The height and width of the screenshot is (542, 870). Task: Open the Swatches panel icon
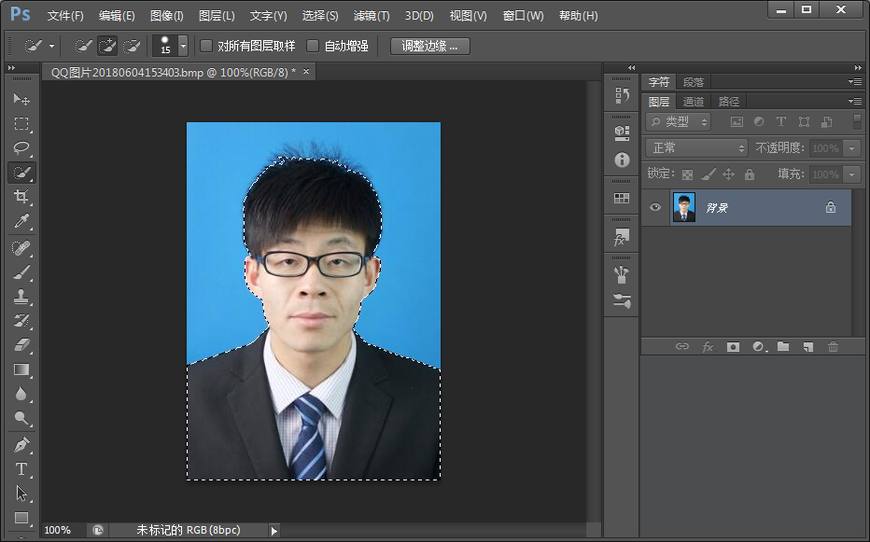click(621, 198)
